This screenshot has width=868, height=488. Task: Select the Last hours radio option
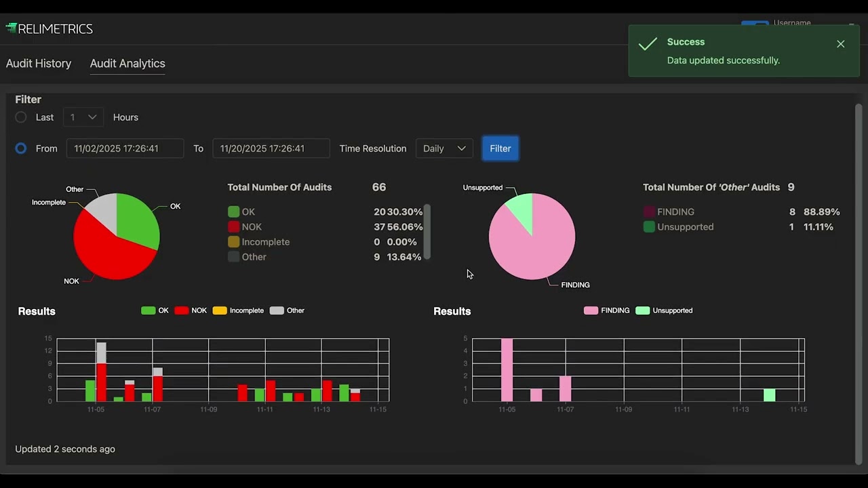pyautogui.click(x=21, y=117)
